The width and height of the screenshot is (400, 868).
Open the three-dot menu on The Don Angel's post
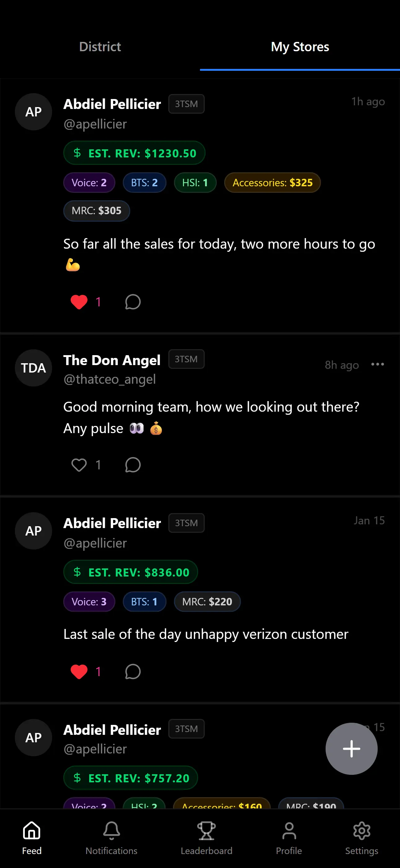pyautogui.click(x=377, y=364)
